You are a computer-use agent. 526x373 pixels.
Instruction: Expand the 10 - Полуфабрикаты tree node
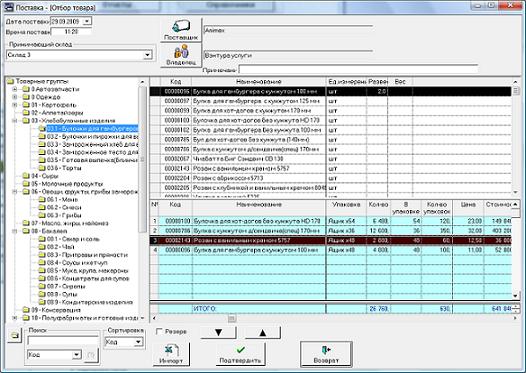point(15,318)
